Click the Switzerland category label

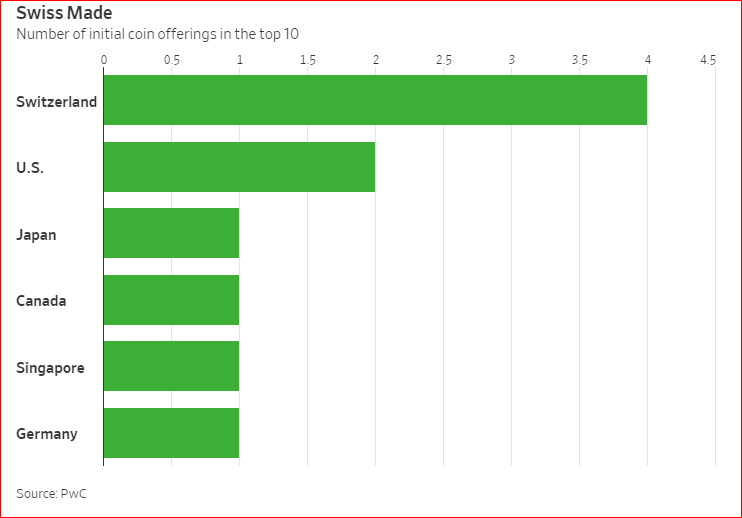(x=56, y=101)
